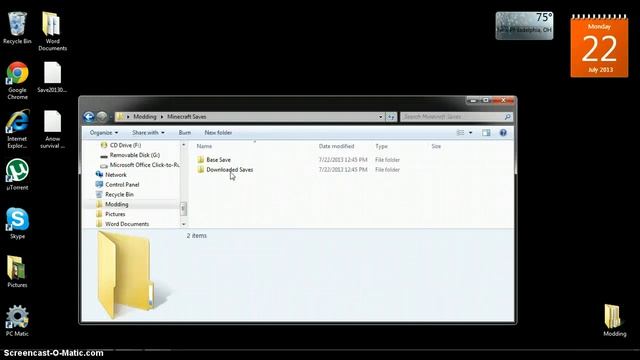Click Minecraft Saves in the address breadcrumb
This screenshot has width=640, height=360.
click(187, 117)
